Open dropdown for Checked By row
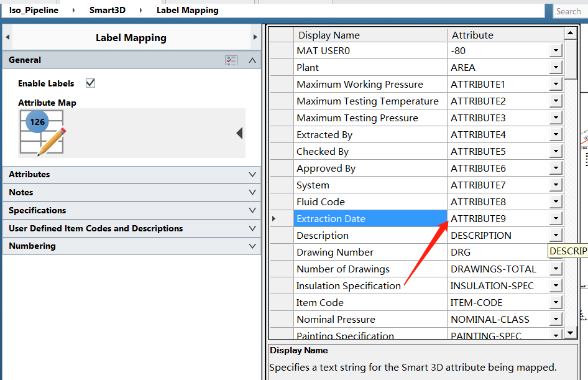The height and width of the screenshot is (380, 588). coord(556,151)
